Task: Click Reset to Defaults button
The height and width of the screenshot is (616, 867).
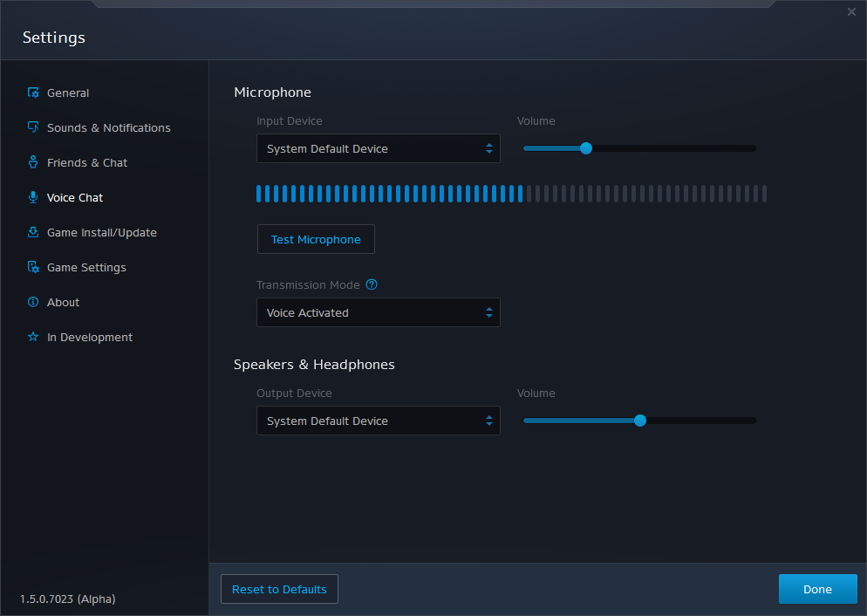Action: click(x=279, y=589)
